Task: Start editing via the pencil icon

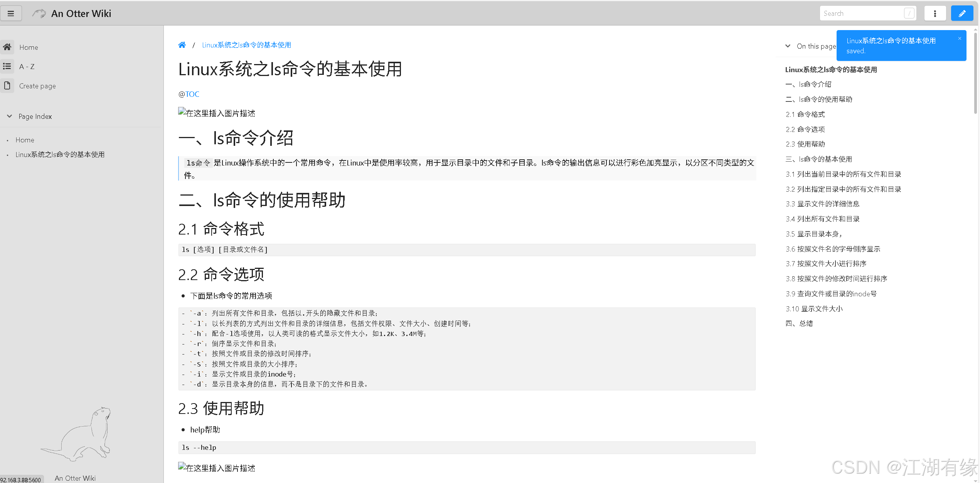Action: (962, 13)
